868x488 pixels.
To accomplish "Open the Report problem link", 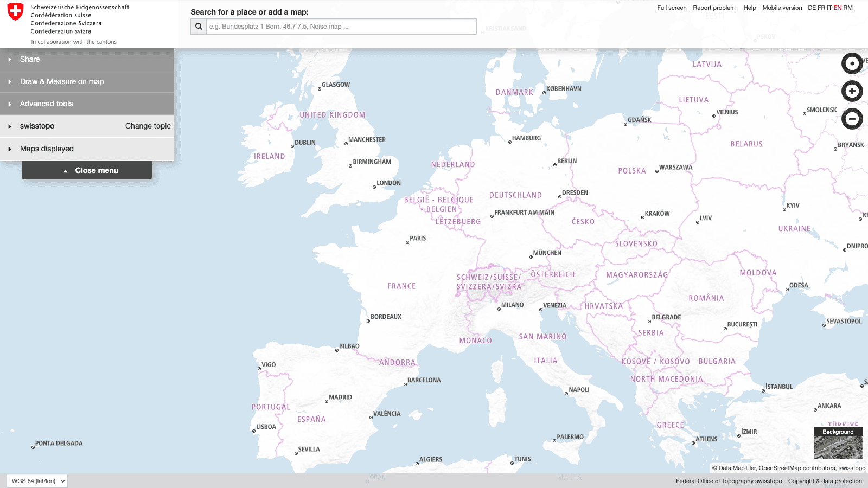I will pos(714,8).
